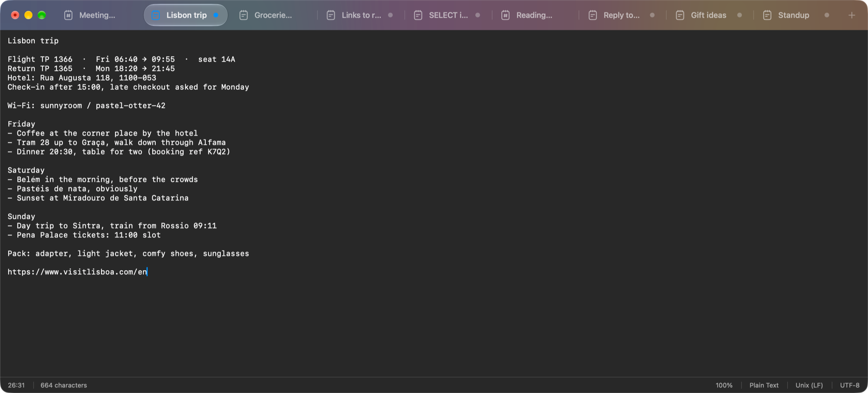Click the 664 characters count
This screenshot has width=868, height=393.
pos(64,385)
